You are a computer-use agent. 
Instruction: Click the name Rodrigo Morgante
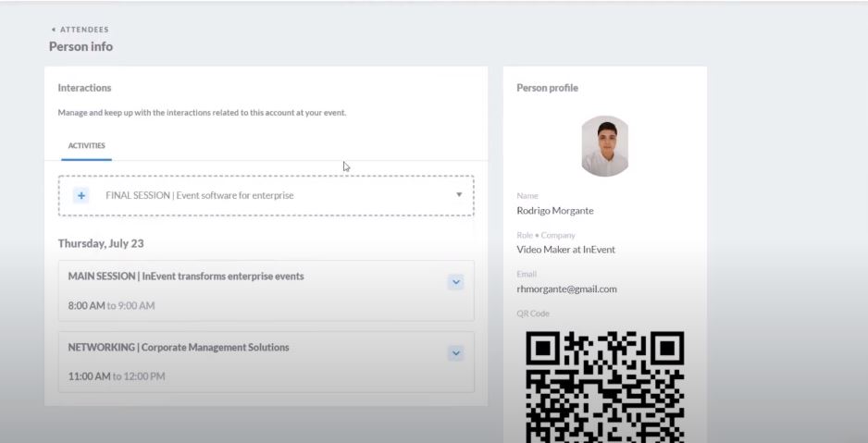554,211
